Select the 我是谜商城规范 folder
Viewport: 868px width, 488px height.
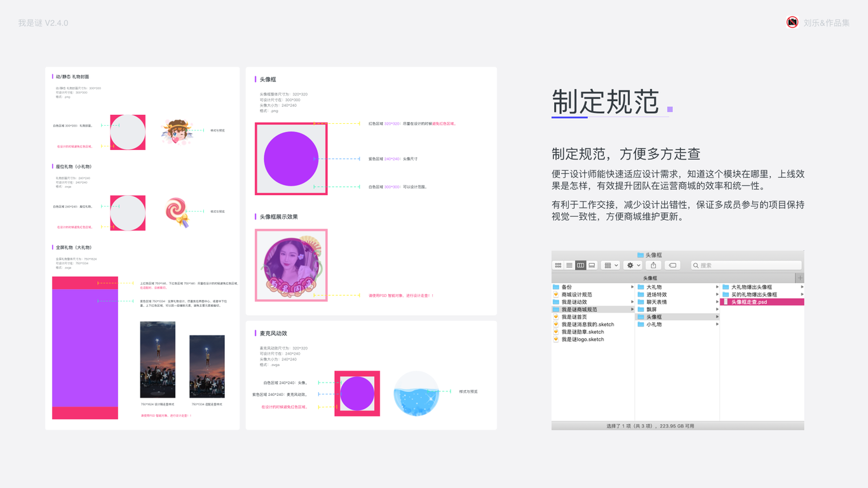tap(593, 309)
